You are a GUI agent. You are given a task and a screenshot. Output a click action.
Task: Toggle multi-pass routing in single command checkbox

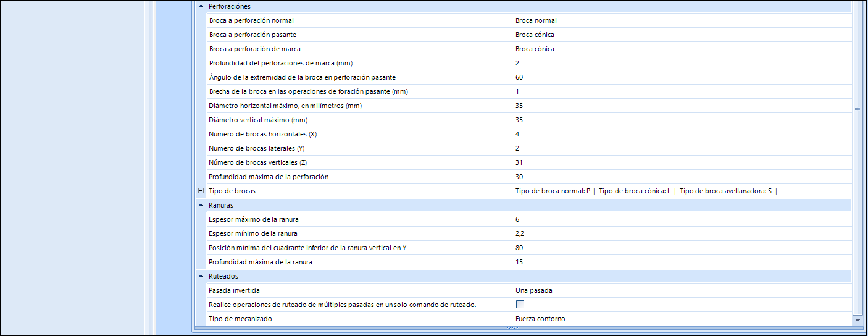click(x=520, y=304)
